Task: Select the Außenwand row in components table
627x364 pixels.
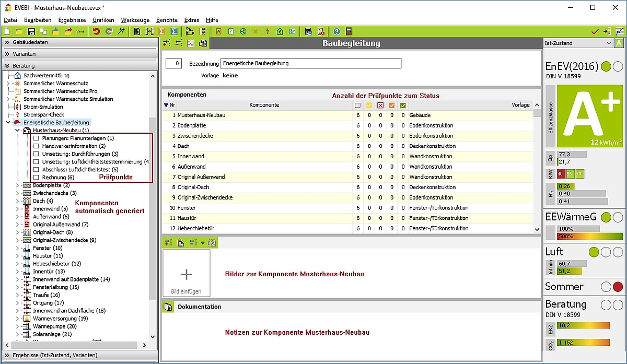Action: point(347,167)
